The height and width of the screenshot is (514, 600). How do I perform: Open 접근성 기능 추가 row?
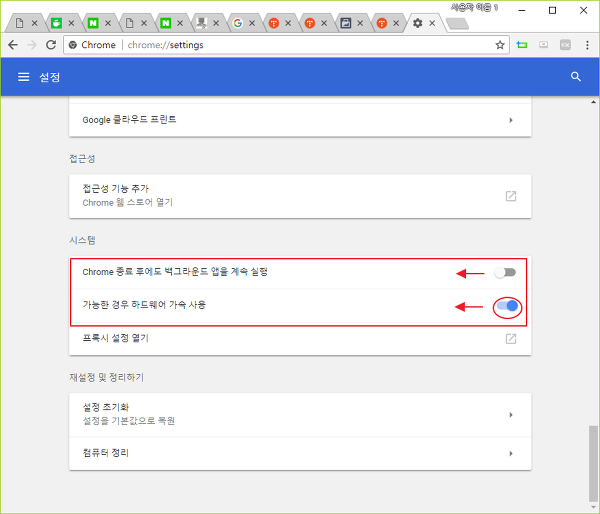(300, 196)
